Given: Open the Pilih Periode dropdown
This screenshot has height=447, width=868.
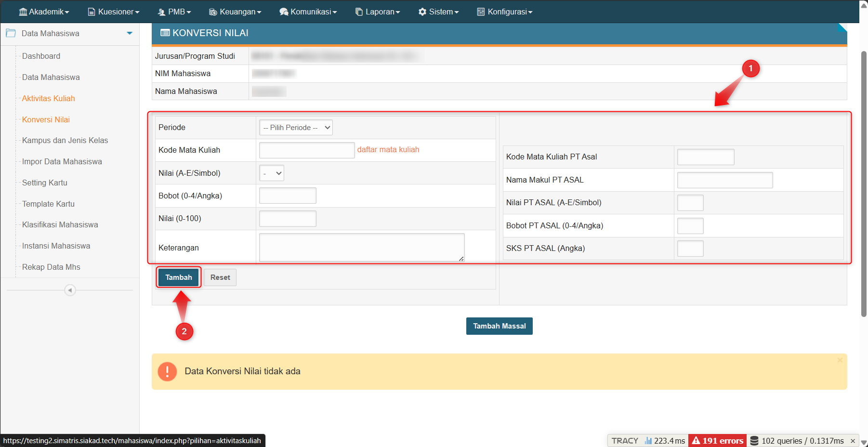Looking at the screenshot, I should tap(296, 128).
